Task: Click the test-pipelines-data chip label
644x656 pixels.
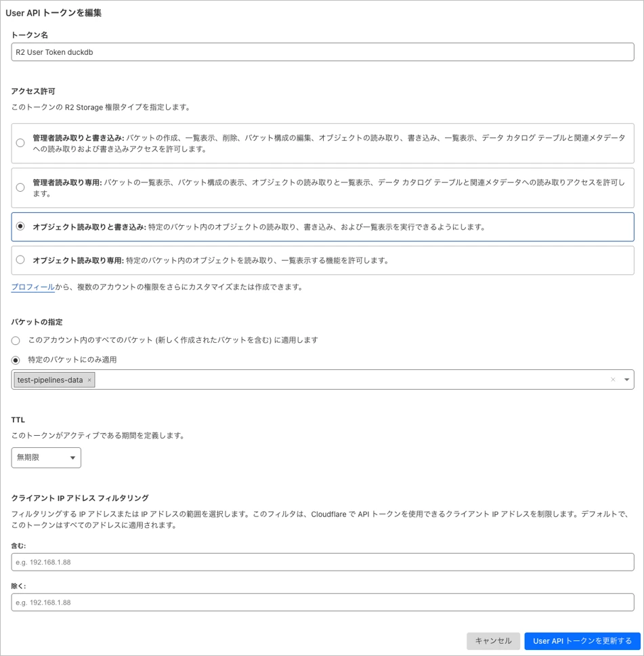Action: (x=50, y=380)
